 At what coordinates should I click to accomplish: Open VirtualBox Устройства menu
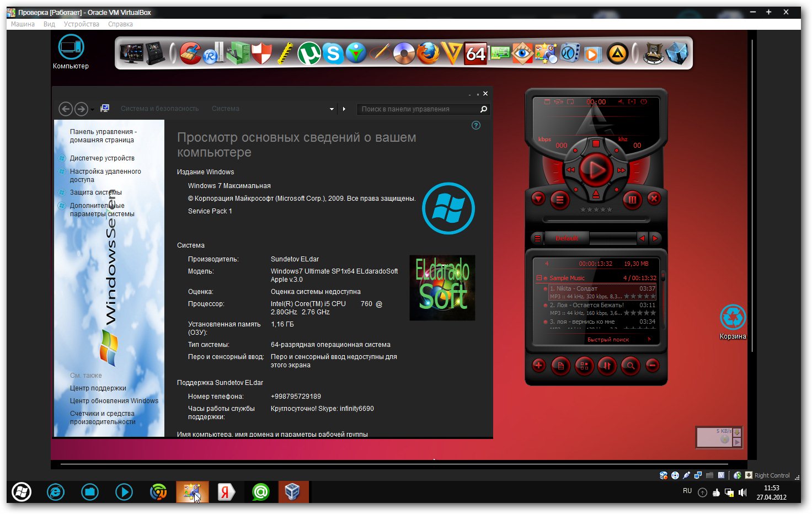coord(81,24)
